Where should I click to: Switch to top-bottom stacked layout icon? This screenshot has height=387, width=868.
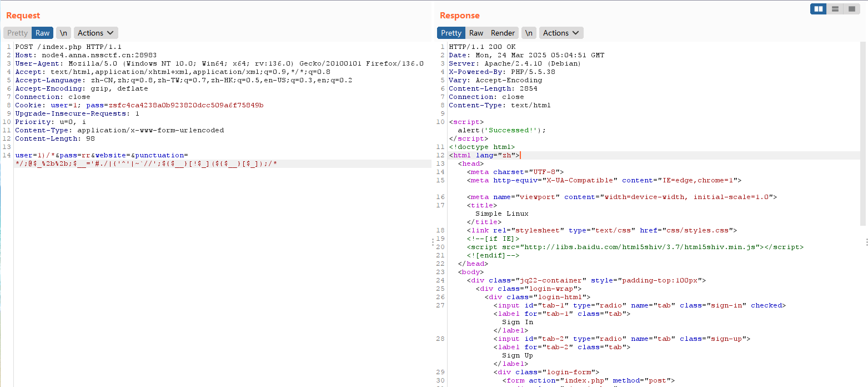[835, 9]
